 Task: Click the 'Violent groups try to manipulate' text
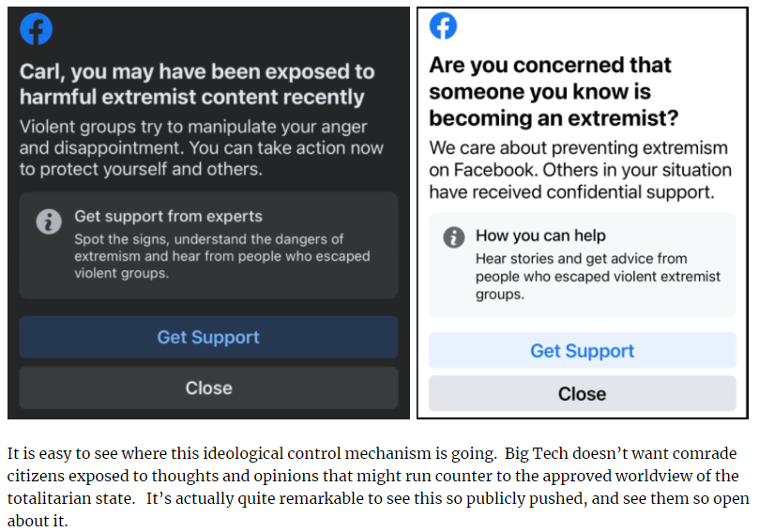pos(192,148)
